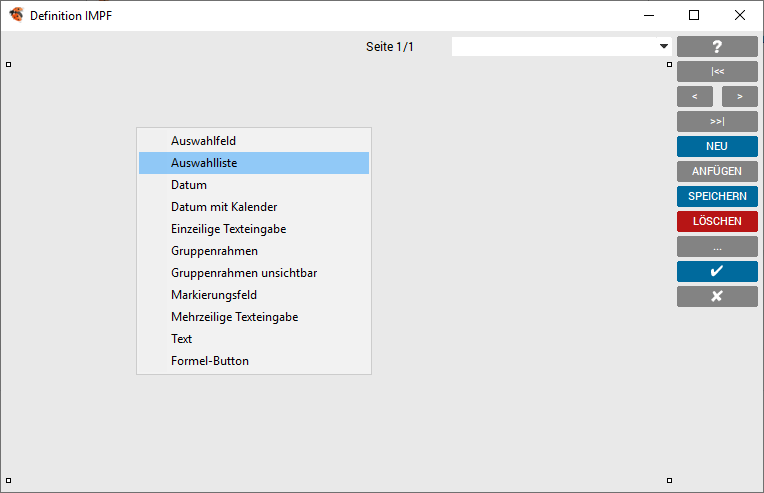Jump to last page with >>| button
The height and width of the screenshot is (493, 764).
pos(717,121)
